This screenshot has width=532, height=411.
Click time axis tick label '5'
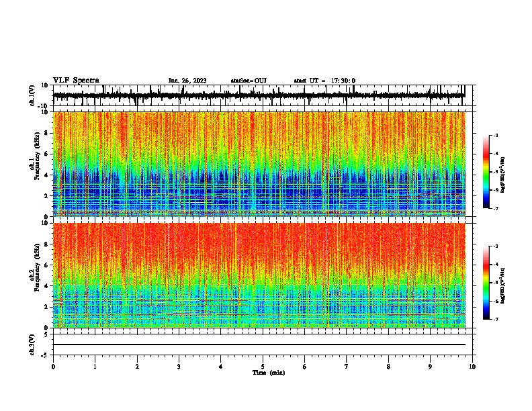click(263, 367)
